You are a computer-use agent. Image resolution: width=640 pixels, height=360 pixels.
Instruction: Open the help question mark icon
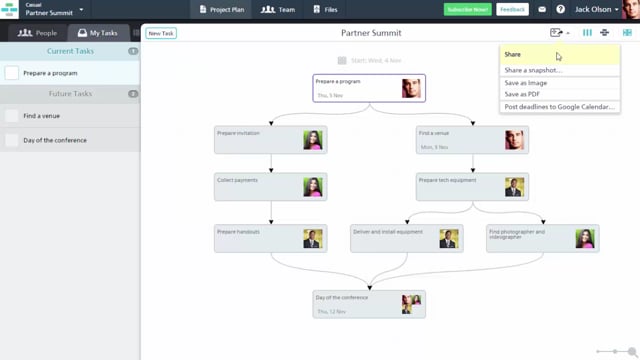(x=560, y=9)
